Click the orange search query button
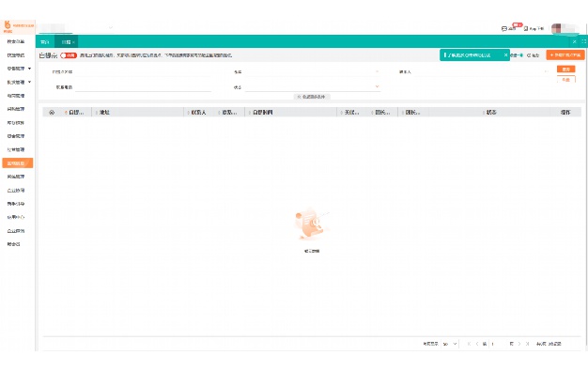The width and height of the screenshot is (588, 371). [565, 69]
